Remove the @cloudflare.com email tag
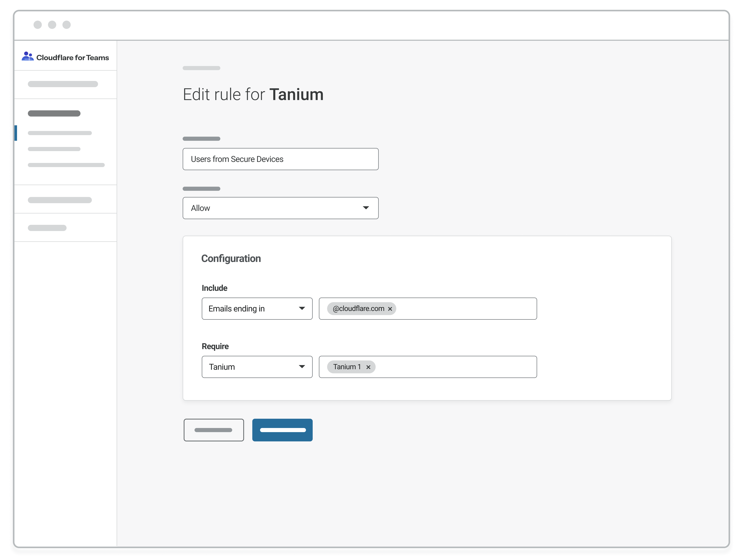The image size is (743, 560). click(x=390, y=309)
